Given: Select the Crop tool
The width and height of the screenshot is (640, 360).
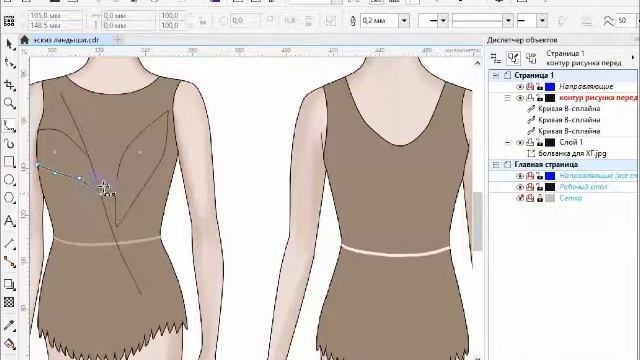Looking at the screenshot, I should tap(9, 84).
